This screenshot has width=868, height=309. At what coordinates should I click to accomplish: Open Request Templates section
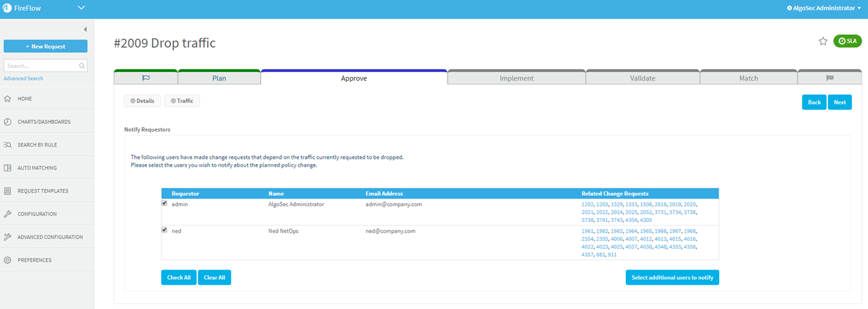pyautogui.click(x=43, y=191)
